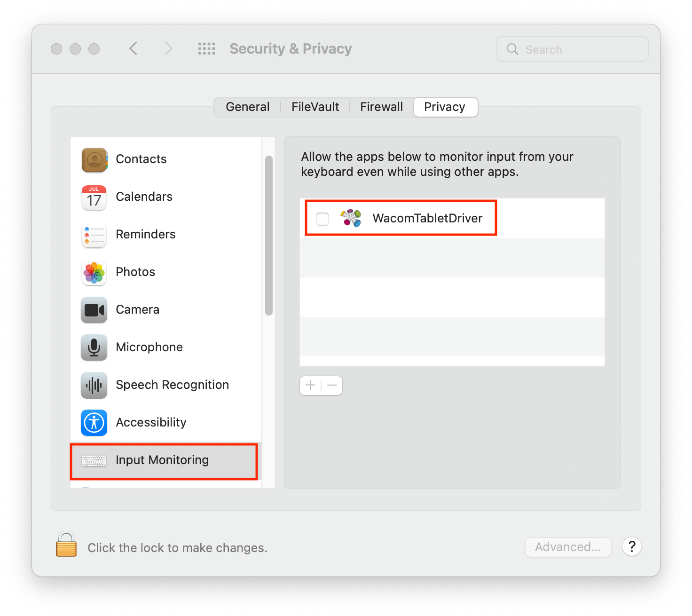This screenshot has height=616, width=692.
Task: Click the WacomTabletDriver app icon
Action: (x=350, y=218)
